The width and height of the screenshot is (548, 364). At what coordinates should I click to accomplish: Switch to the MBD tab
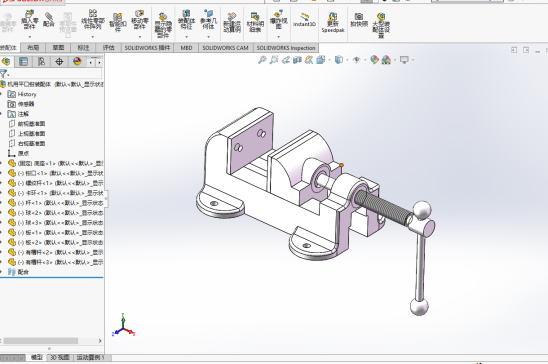coord(186,48)
